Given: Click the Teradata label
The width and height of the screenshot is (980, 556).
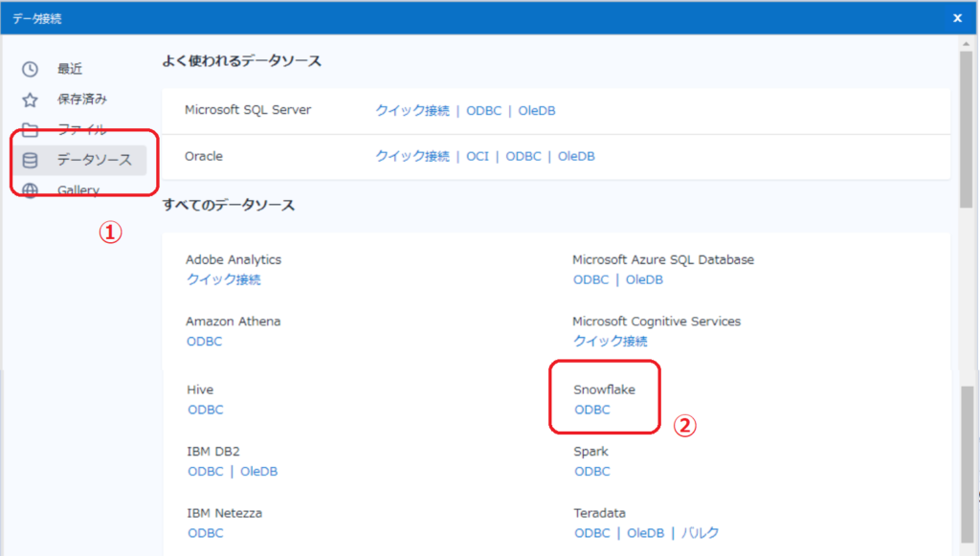Looking at the screenshot, I should (599, 513).
